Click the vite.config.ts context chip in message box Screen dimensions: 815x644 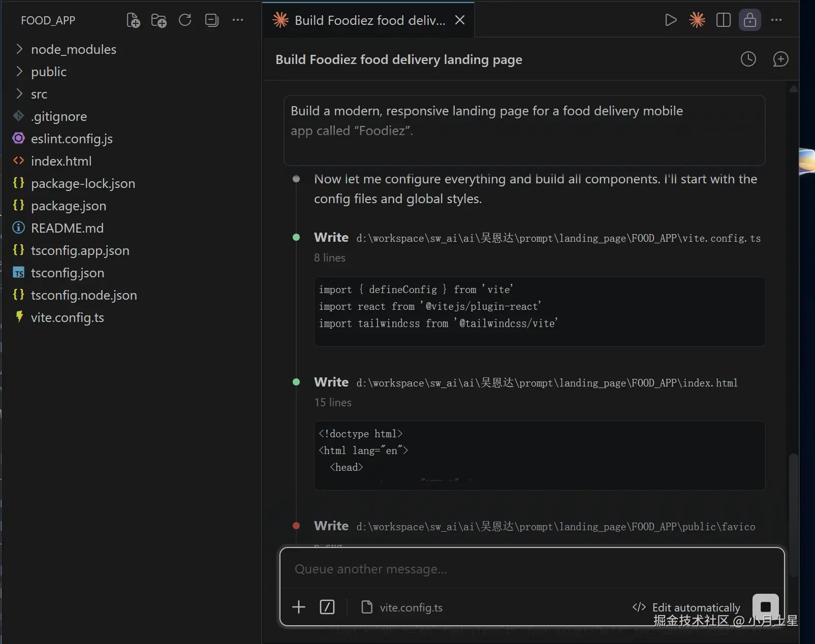[401, 607]
